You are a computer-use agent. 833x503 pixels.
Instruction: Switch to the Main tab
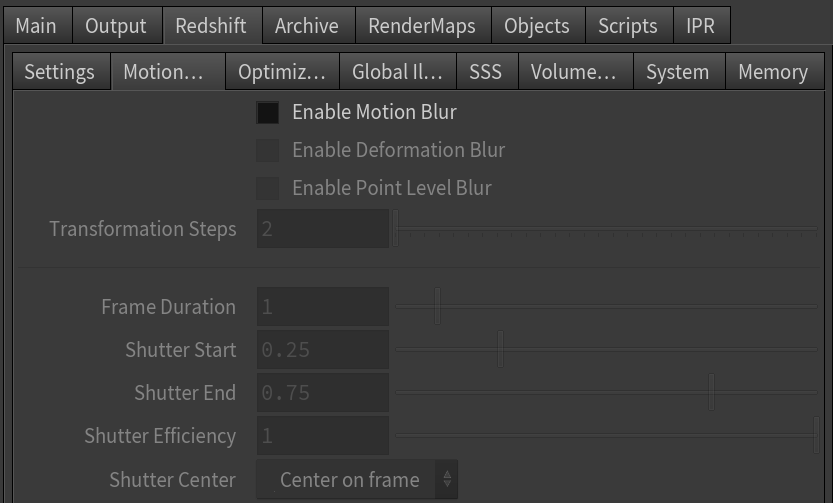37,25
